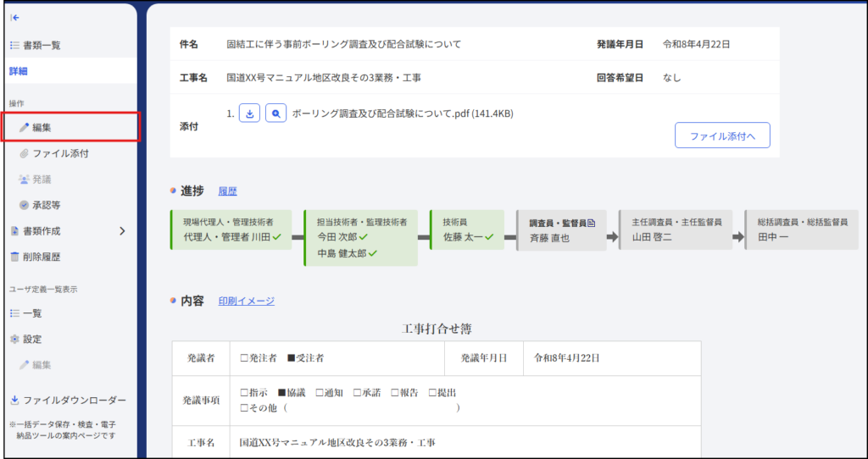The image size is (868, 459).
Task: Click the document-plus icon beside 書類作成
Action: pyautogui.click(x=15, y=231)
